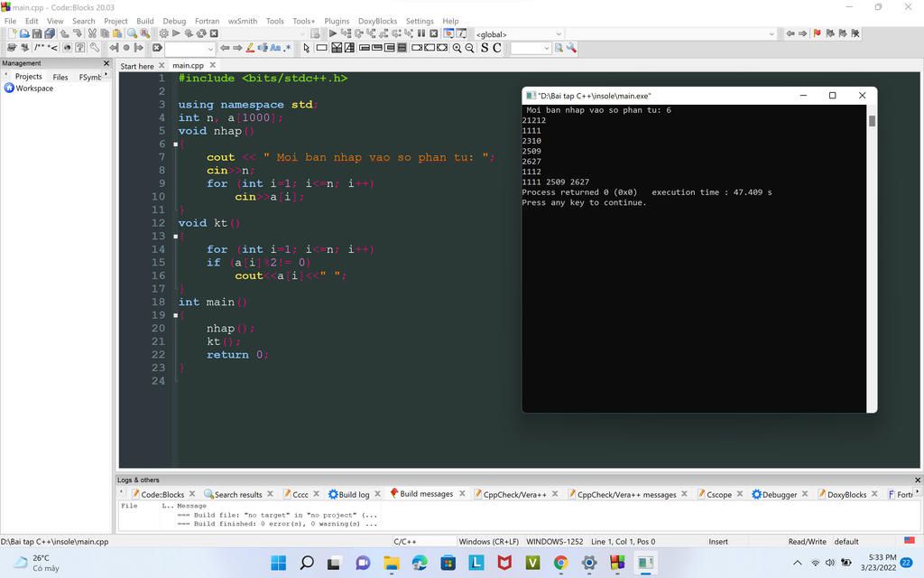Save all files with the stacked floppies icon

coord(50,33)
